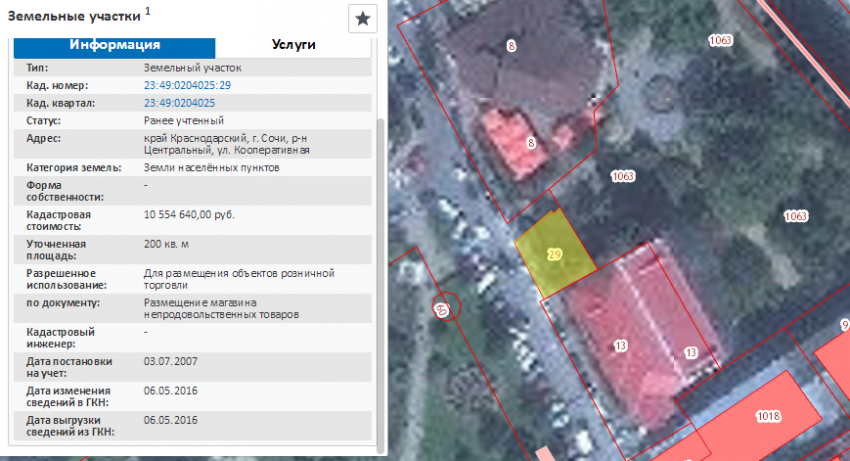Click the star favorite icon
This screenshot has height=461, width=850.
362,19
